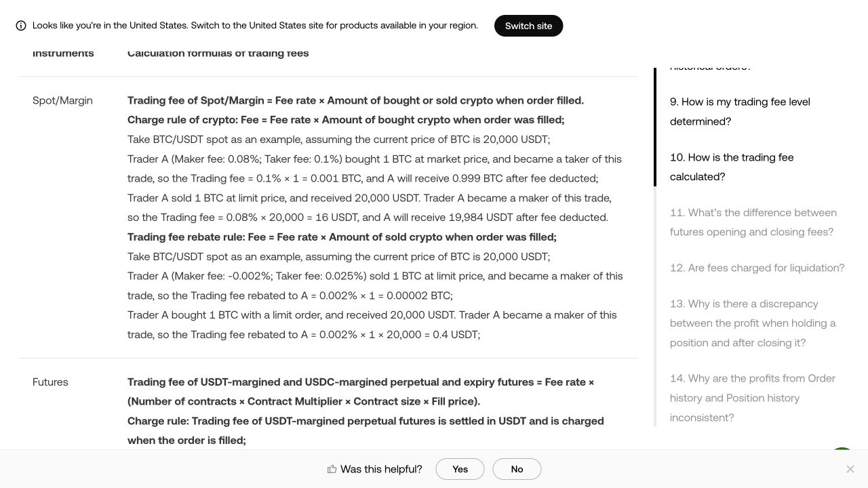Click the Instruments column header
Viewport: 868px width, 488px height.
63,53
